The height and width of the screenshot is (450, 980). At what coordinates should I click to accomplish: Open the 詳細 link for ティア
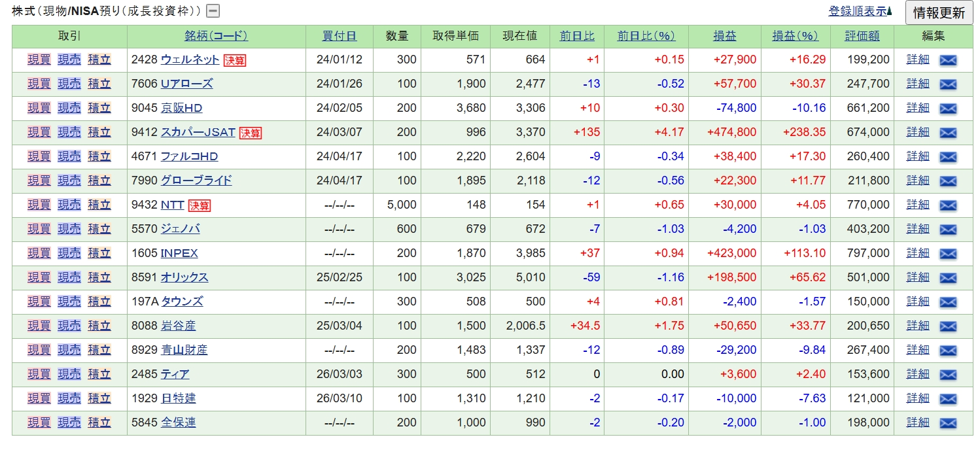917,374
